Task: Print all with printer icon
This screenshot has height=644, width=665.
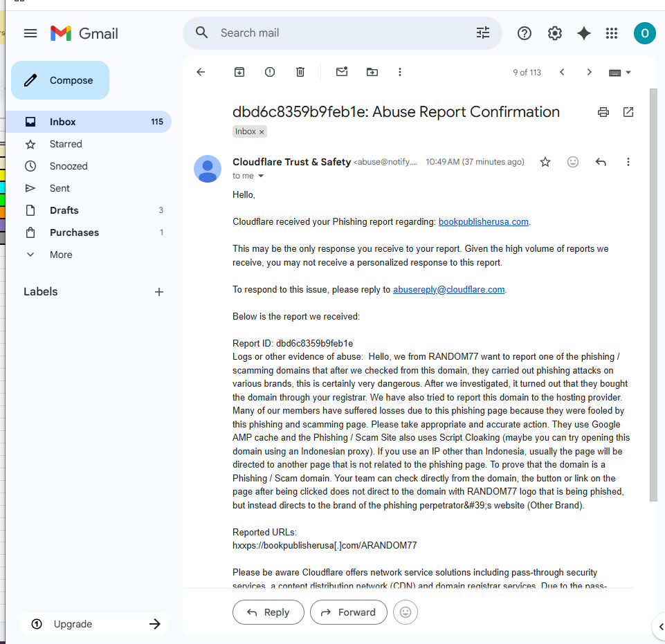Action: tap(603, 112)
